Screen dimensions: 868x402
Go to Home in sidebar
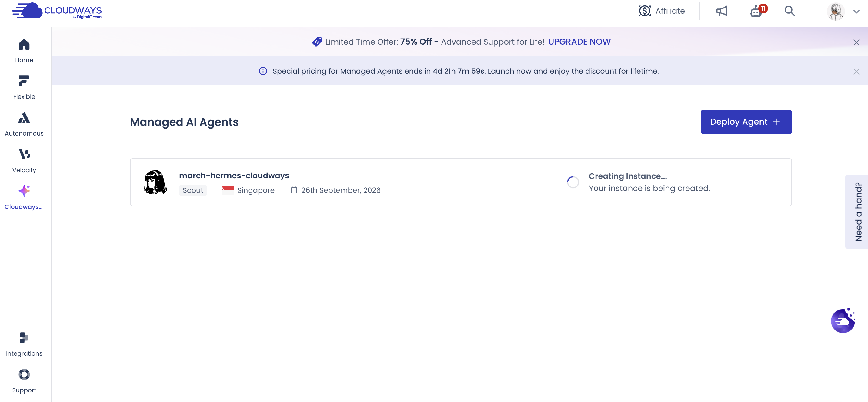(24, 51)
